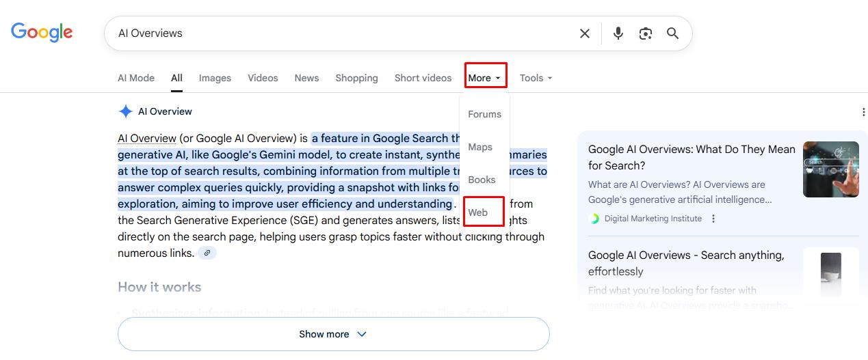Expand the overview with Show more

333,334
